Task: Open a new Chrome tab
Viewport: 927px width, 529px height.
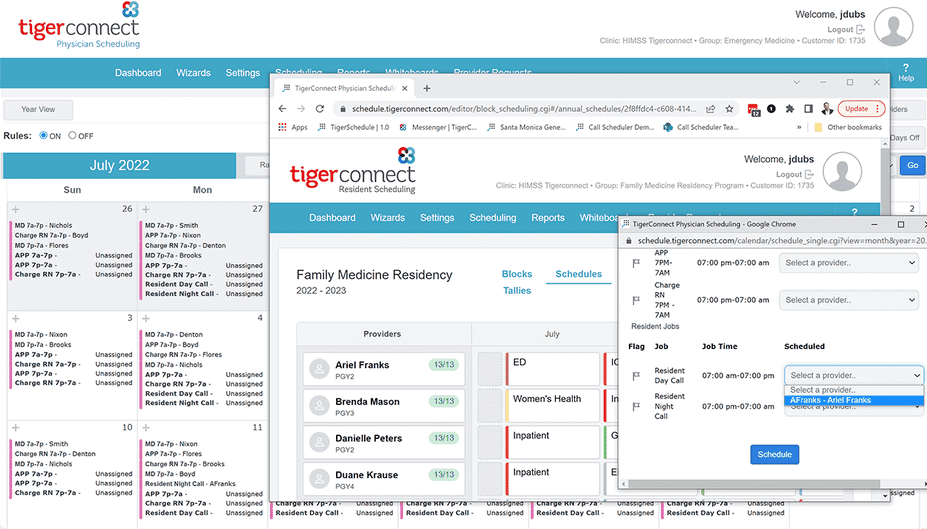Action: click(427, 89)
